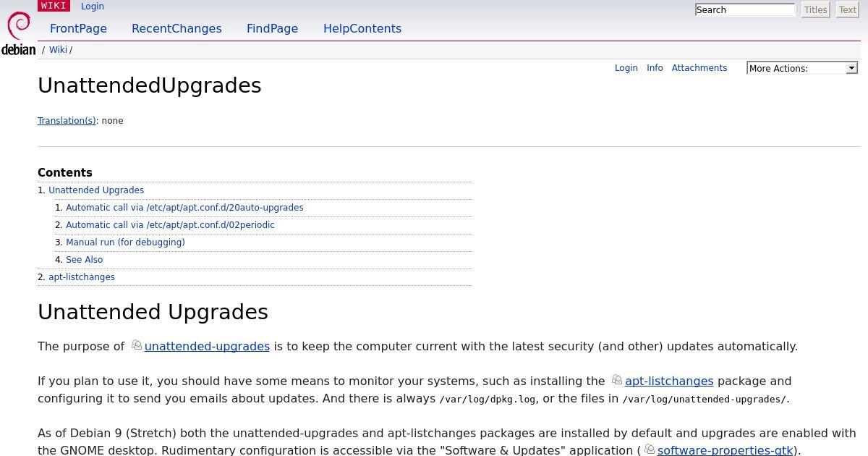Click the Login link next to WIKI badge
868x456 pixels.
point(93,6)
